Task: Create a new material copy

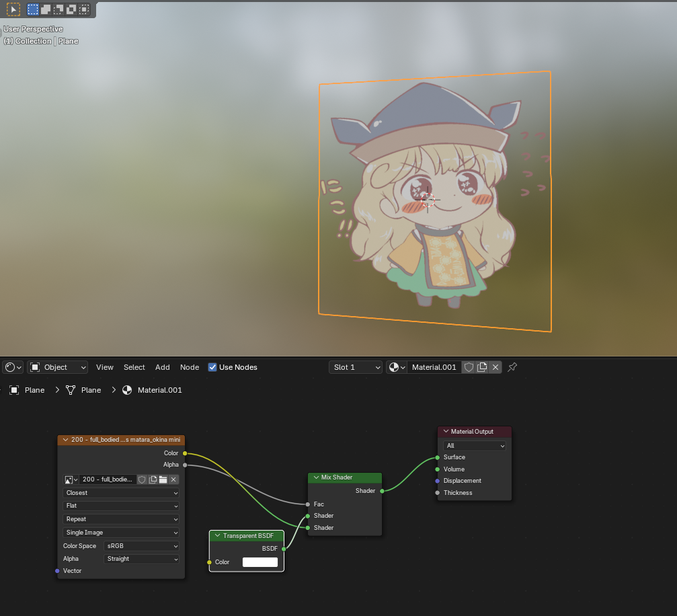Action: [482, 367]
